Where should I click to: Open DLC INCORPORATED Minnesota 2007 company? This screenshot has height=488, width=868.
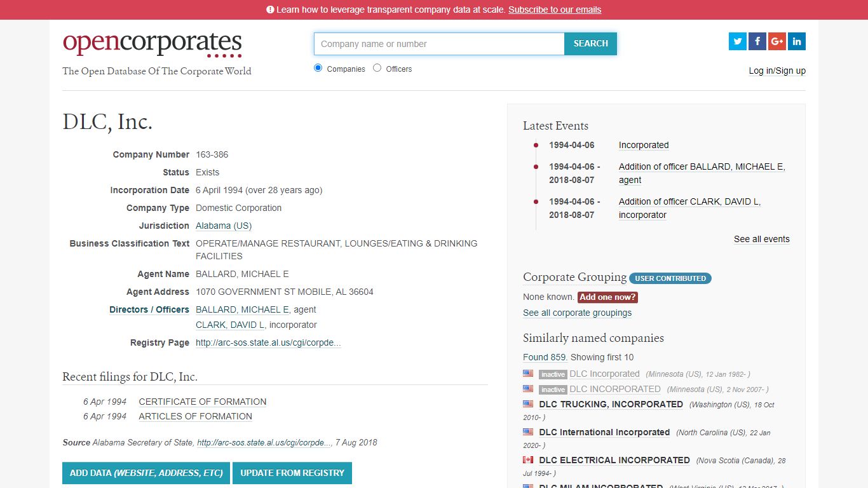615,389
